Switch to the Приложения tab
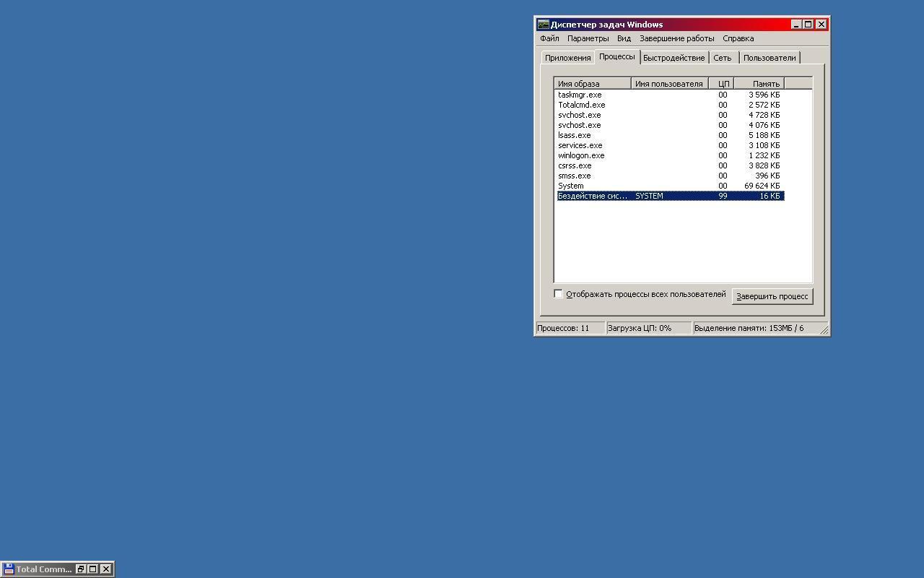 click(568, 58)
